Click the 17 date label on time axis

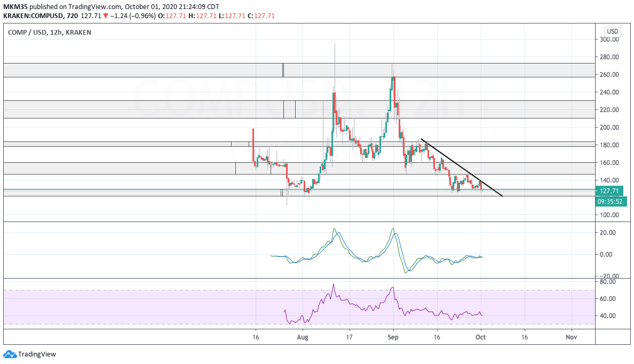350,337
